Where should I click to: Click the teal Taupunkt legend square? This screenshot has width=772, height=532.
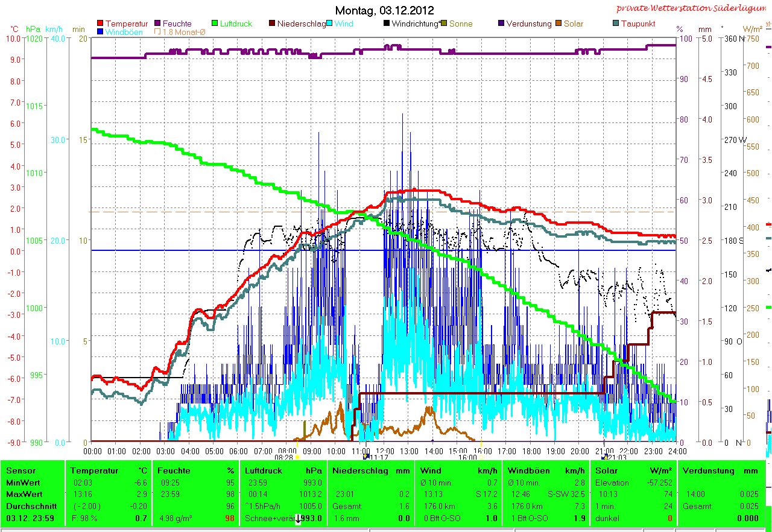point(616,24)
